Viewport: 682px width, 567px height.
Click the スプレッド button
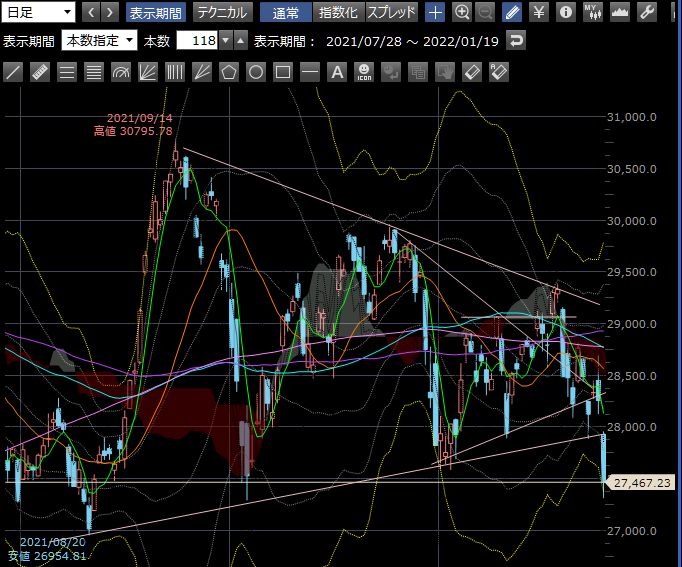click(x=391, y=13)
